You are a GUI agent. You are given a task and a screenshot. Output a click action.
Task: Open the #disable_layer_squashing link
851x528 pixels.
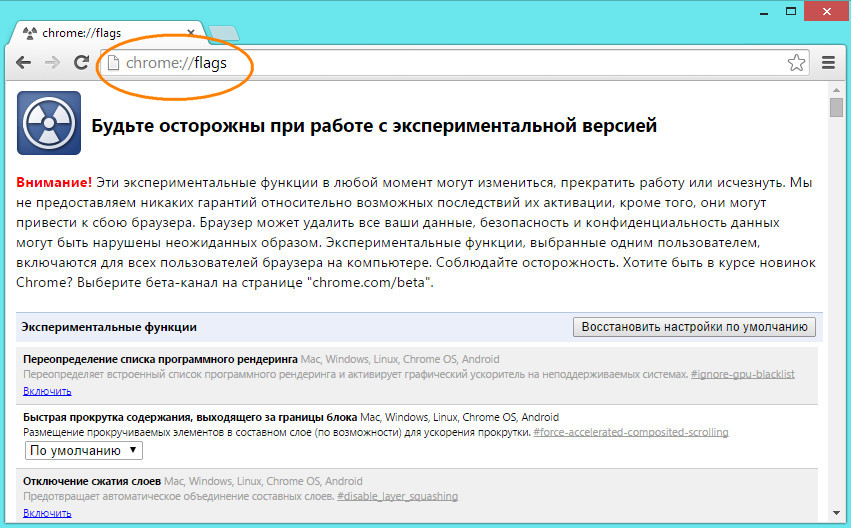point(397,497)
